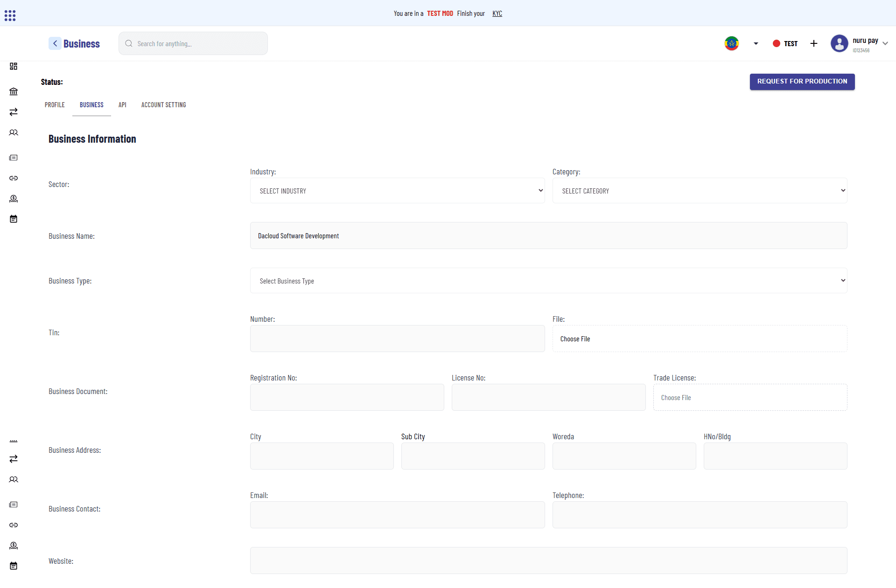Click the search magnifier in the search bar
Screen dimensions: 896x588
click(129, 43)
